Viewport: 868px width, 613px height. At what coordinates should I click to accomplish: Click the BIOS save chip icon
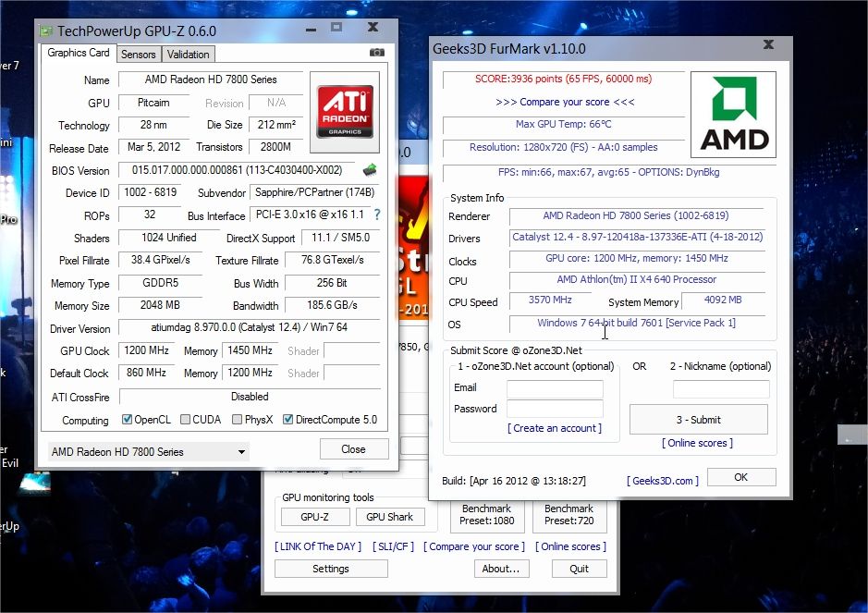pyautogui.click(x=370, y=170)
